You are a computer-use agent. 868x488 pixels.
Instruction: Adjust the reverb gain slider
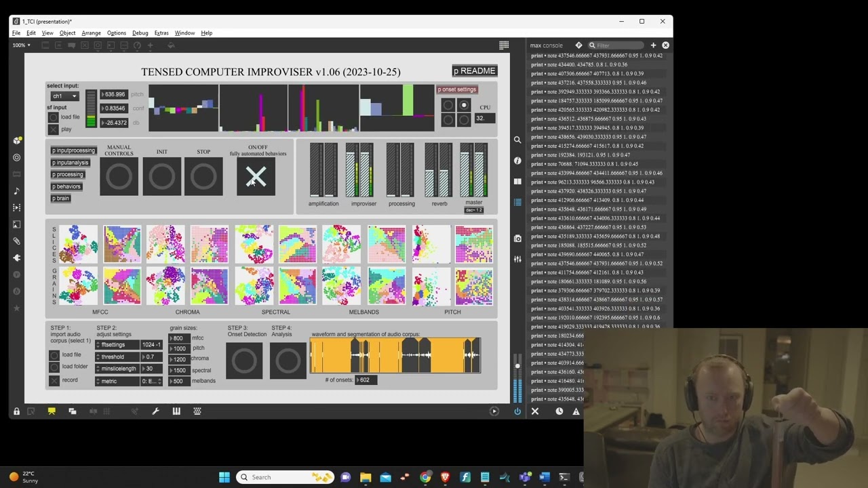[x=438, y=170]
